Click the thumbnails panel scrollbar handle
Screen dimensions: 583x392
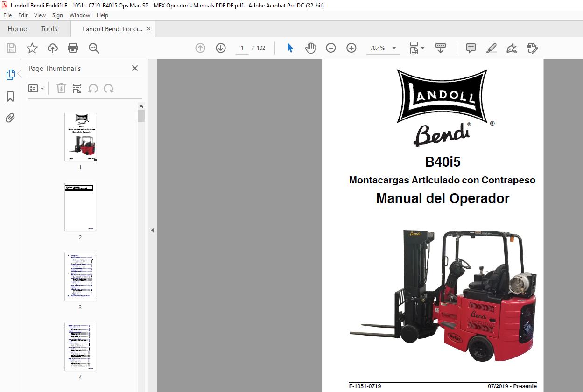(141, 116)
